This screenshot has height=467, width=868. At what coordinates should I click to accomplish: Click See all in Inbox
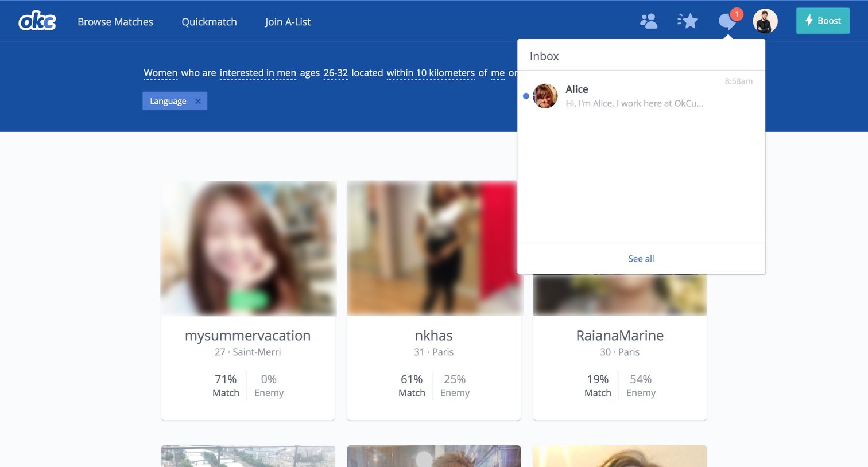point(641,259)
